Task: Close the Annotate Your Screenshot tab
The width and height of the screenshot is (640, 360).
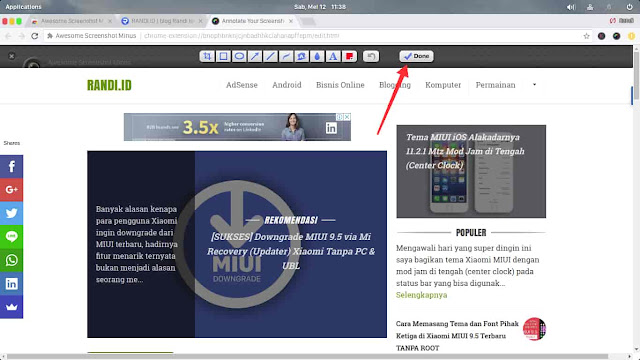Action: click(291, 21)
